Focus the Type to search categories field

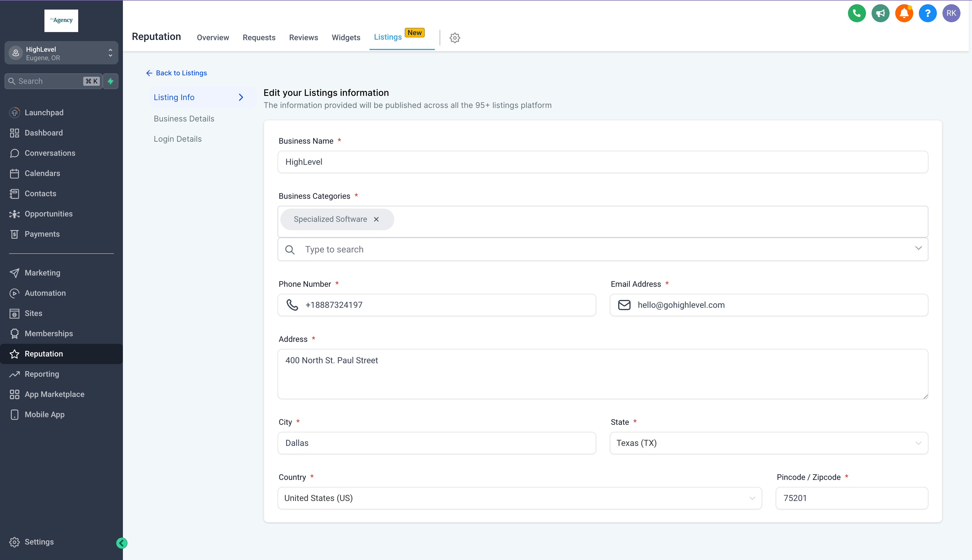click(603, 249)
